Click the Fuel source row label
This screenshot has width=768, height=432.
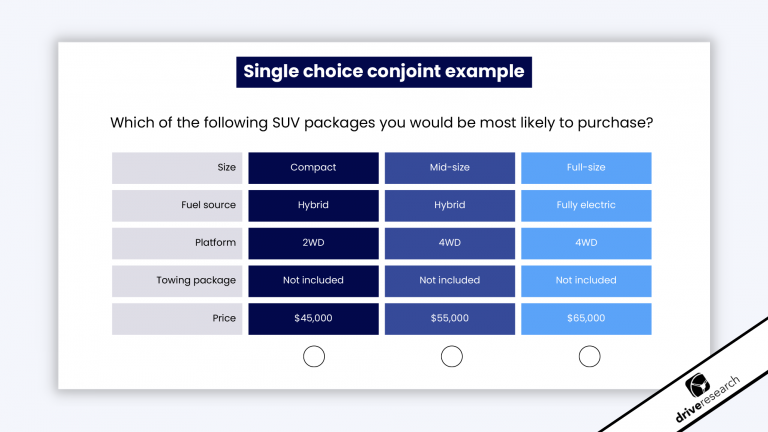pyautogui.click(x=177, y=206)
